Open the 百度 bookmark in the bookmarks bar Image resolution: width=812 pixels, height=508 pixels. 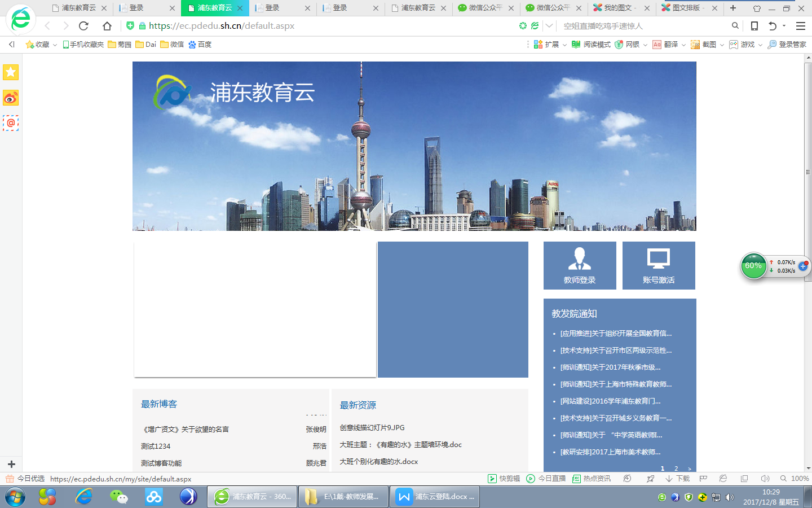[200, 45]
